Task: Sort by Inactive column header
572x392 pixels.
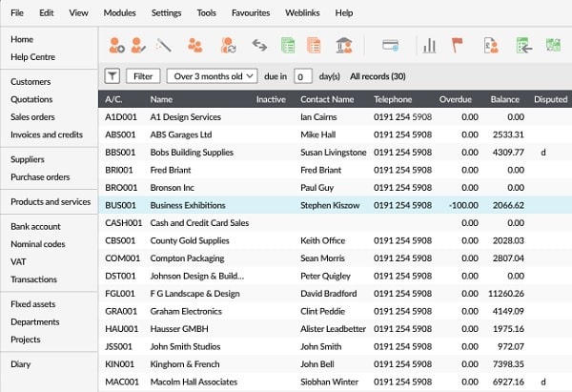Action: [x=271, y=99]
